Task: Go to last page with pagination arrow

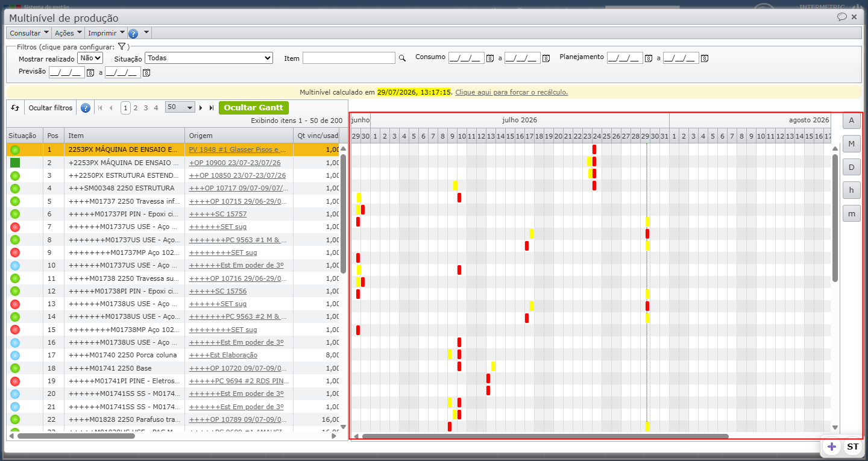Action: click(x=212, y=108)
